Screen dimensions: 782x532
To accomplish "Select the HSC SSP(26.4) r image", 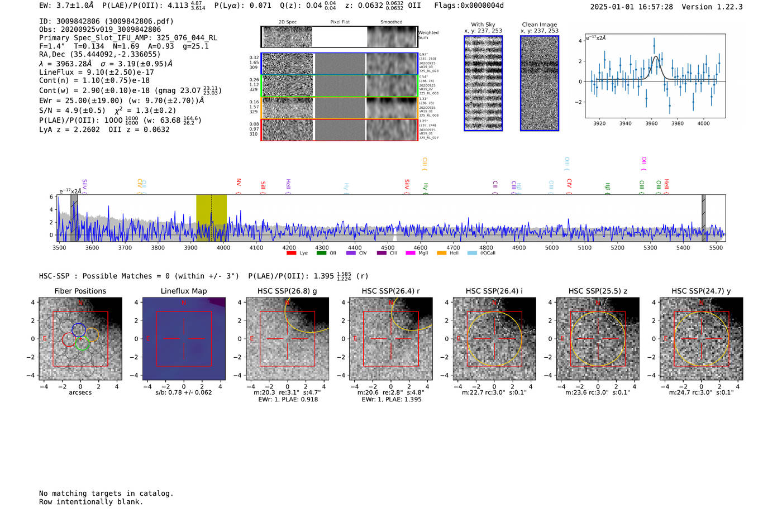I will coord(390,339).
